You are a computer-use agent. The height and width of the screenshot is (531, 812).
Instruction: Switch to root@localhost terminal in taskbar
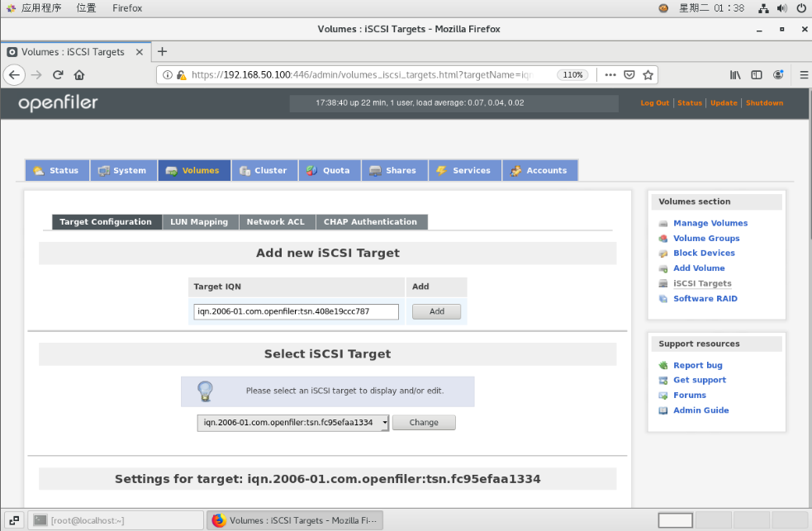(x=116, y=520)
